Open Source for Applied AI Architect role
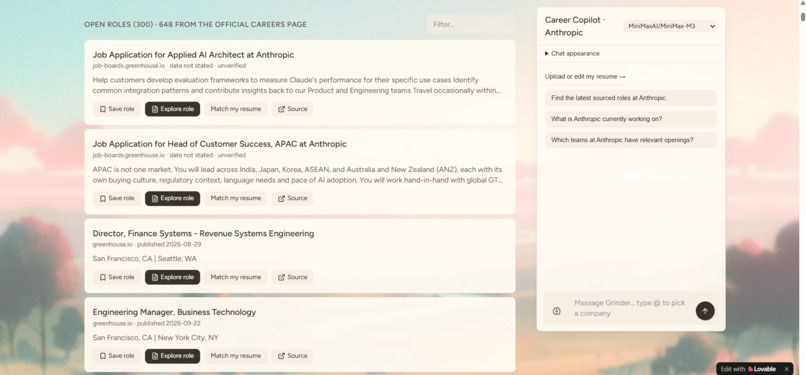 click(292, 109)
